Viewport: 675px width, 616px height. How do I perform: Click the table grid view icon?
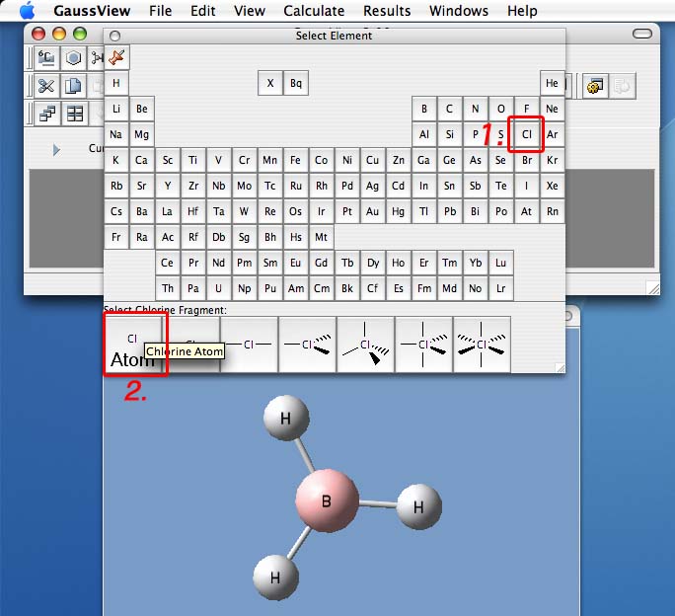(75, 114)
